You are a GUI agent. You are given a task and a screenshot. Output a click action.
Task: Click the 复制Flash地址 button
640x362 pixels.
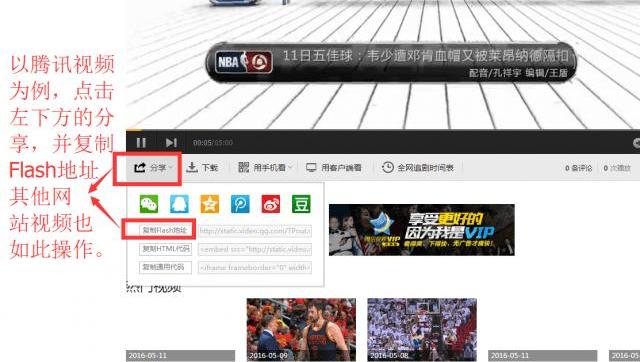[x=165, y=231]
